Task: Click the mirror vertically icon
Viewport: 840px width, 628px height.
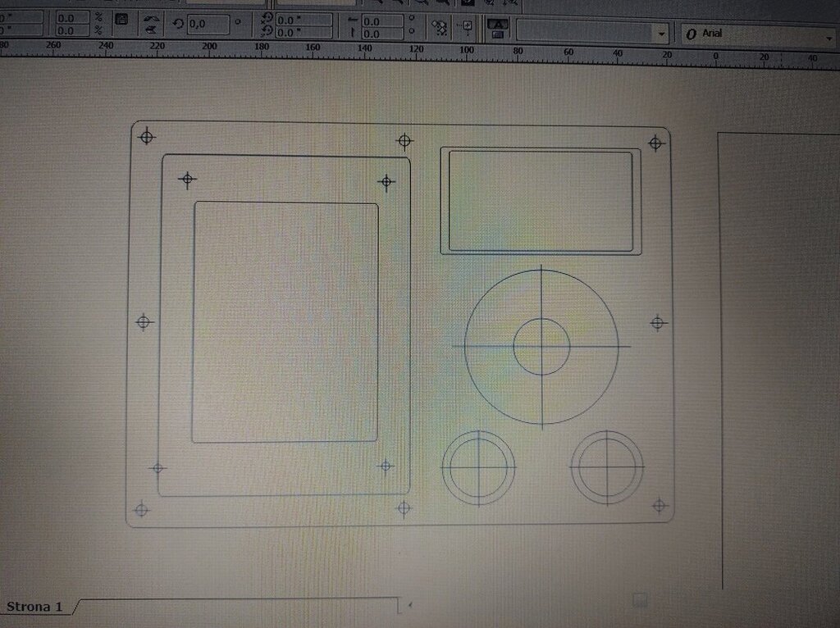Action: pyautogui.click(x=150, y=30)
